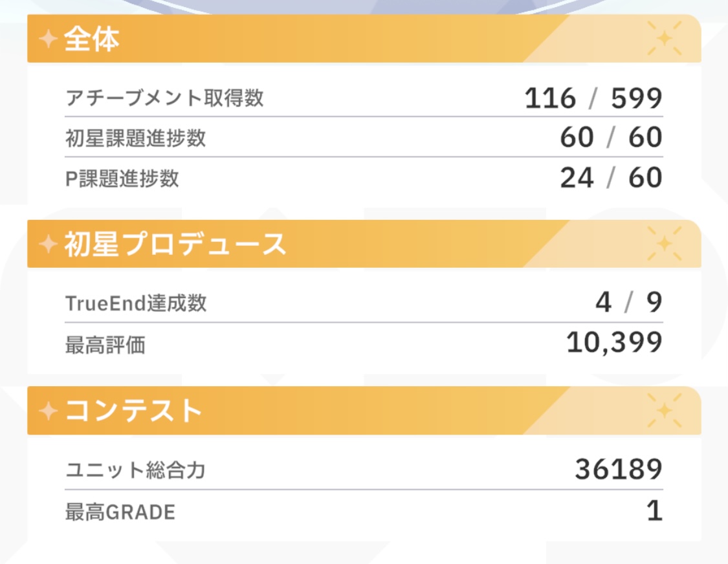Open the 初星課題進捗数 row
The height and width of the screenshot is (564, 728).
pos(135,138)
